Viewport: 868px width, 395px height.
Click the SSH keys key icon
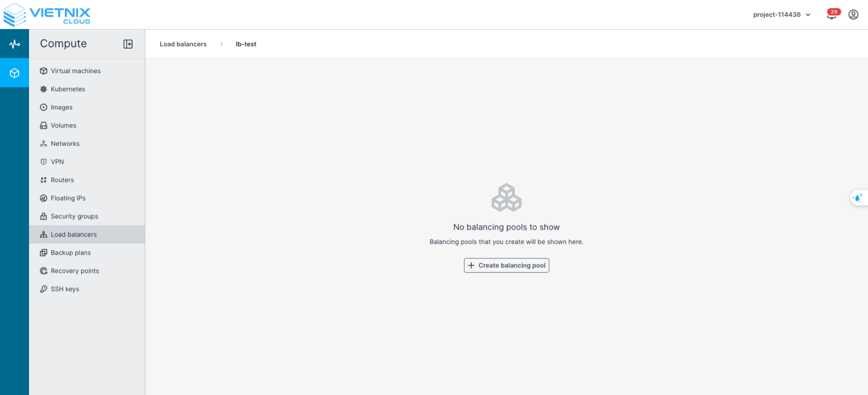click(44, 289)
